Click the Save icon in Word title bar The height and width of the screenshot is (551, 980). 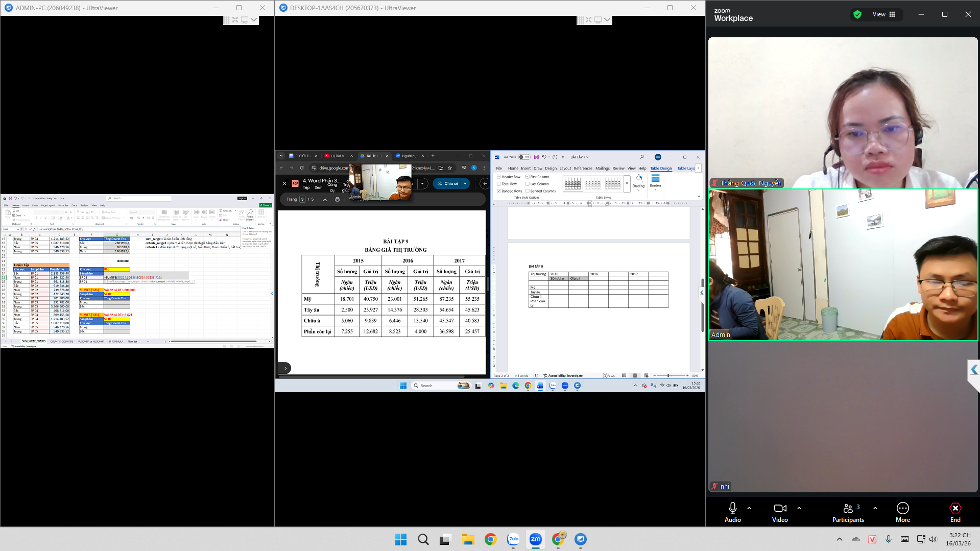[x=536, y=157]
